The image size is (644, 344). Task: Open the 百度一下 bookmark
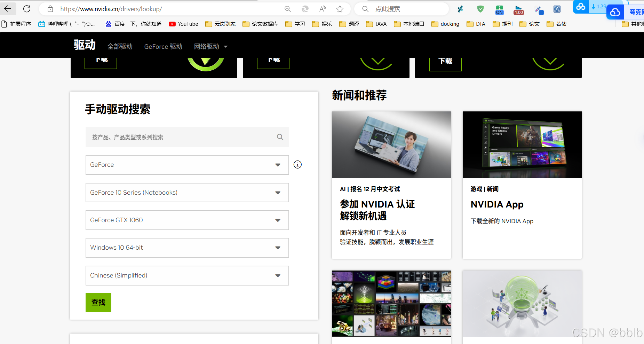point(134,24)
